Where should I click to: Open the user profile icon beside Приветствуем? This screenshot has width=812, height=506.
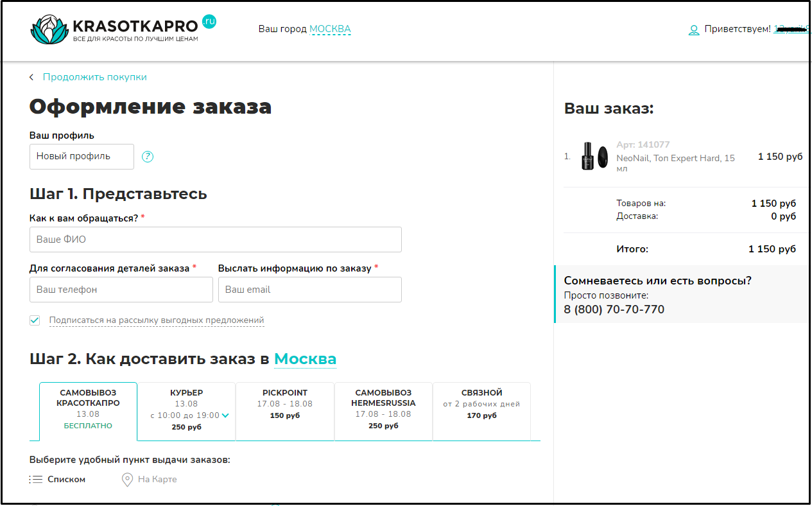pos(693,30)
